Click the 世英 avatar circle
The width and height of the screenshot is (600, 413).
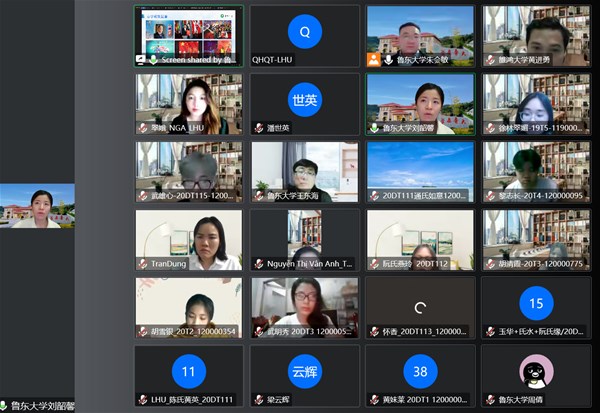(305, 100)
